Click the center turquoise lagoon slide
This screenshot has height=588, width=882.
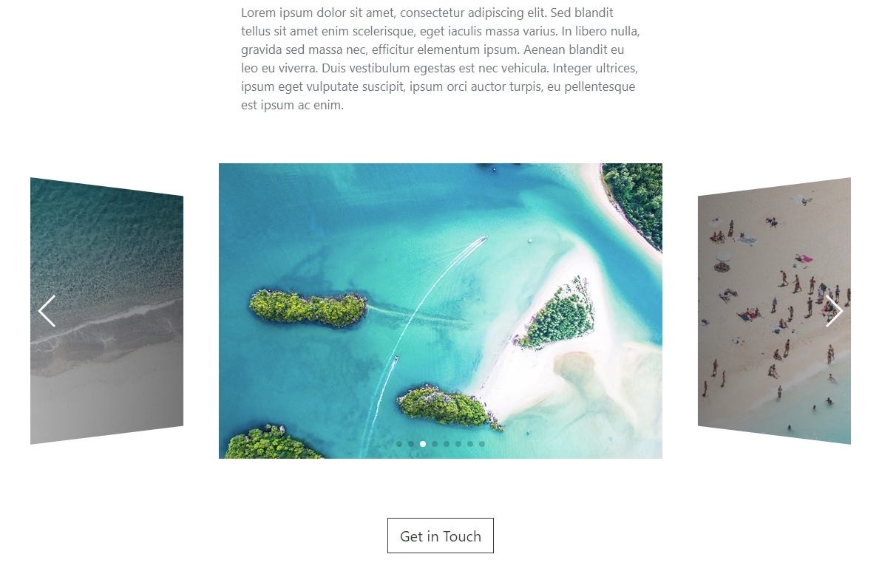pyautogui.click(x=441, y=311)
